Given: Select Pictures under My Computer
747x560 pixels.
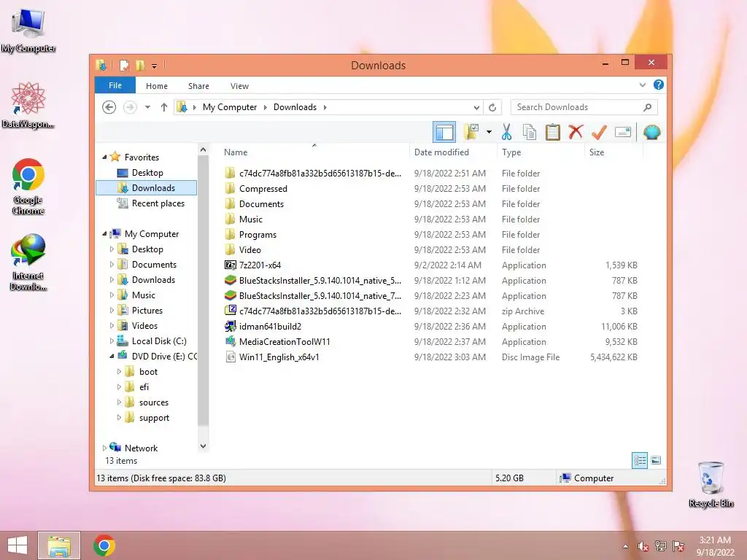Looking at the screenshot, I should (147, 311).
